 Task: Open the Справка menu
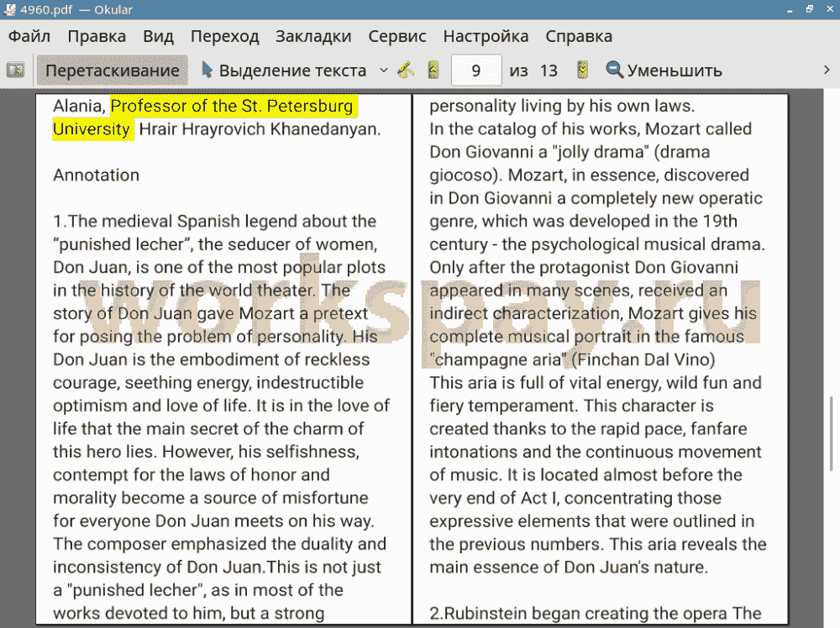click(579, 36)
